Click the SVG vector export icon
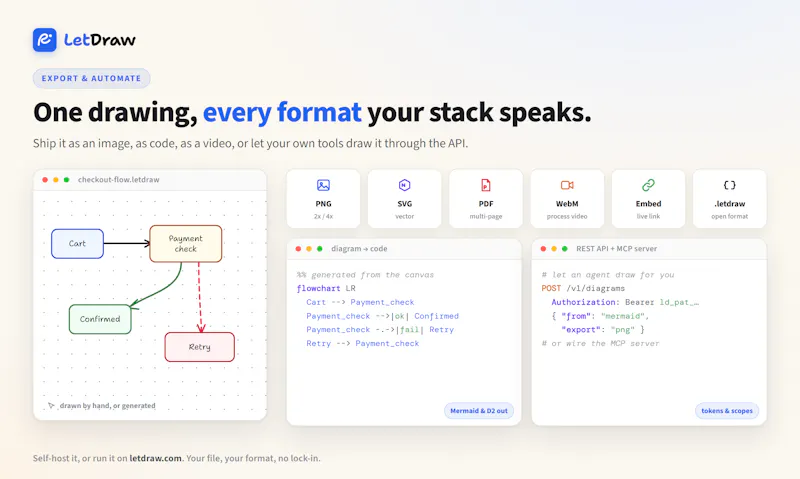Image resolution: width=800 pixels, height=479 pixels. (405, 185)
